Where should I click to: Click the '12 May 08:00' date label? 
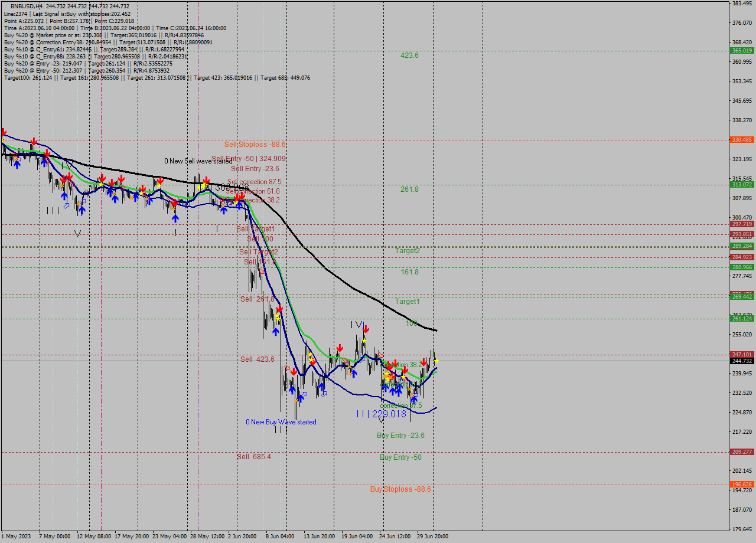coord(94,537)
